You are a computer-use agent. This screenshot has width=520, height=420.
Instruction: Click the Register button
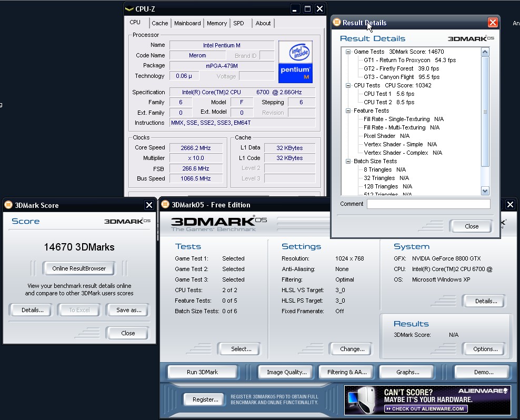[x=205, y=399]
